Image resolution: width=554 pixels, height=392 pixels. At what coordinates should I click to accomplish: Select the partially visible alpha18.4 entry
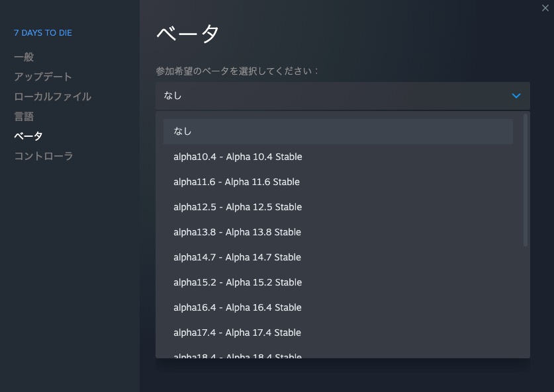237,355
